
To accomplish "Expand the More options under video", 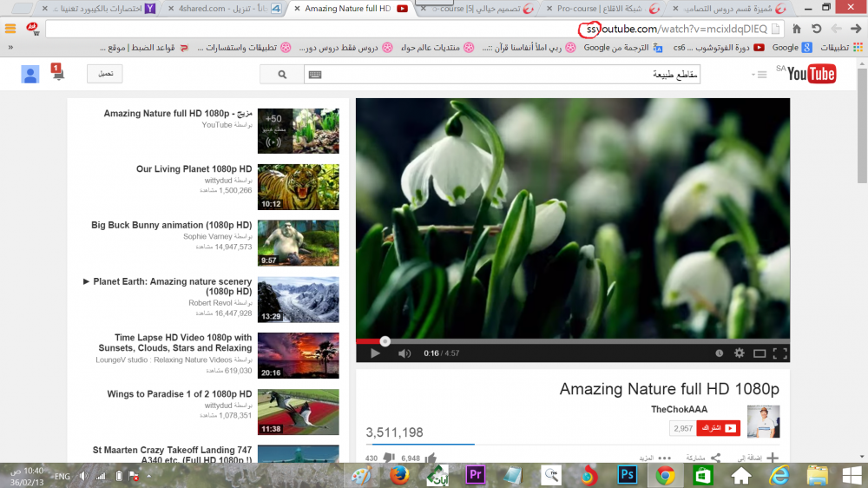I will pos(658,458).
